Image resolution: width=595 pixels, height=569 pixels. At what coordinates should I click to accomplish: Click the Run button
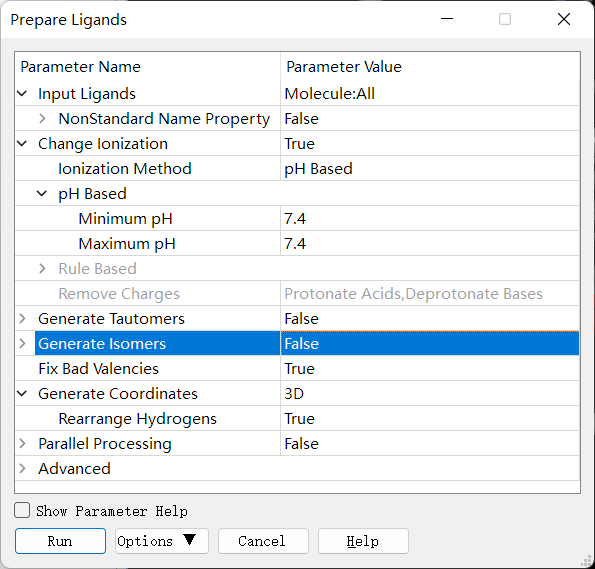60,541
